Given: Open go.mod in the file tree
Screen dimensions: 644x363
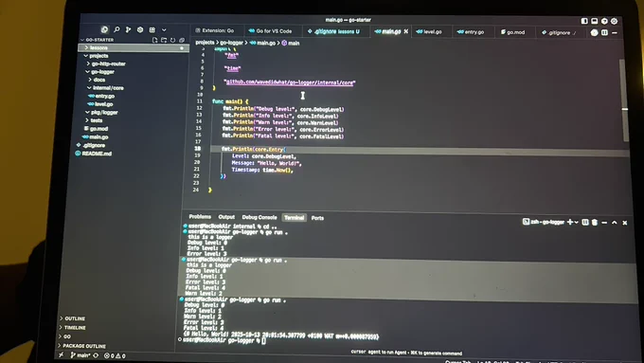Looking at the screenshot, I should click(x=98, y=129).
